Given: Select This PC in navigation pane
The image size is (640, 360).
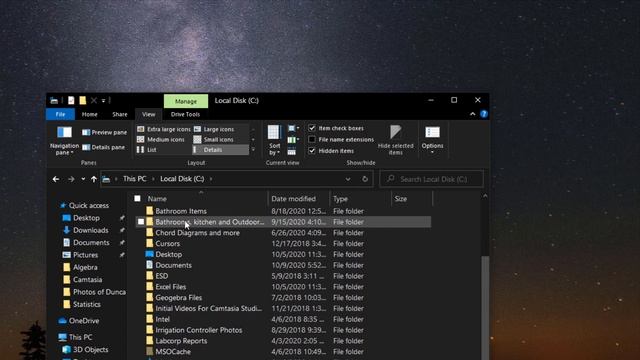Looking at the screenshot, I should tap(76, 337).
